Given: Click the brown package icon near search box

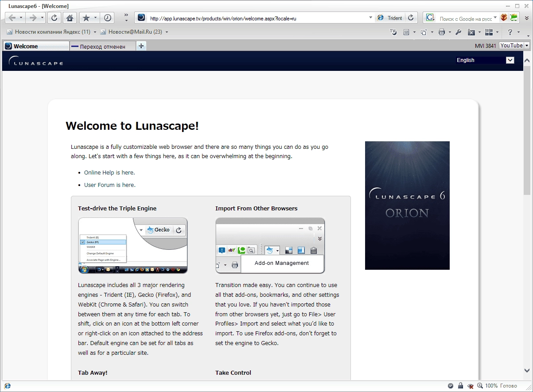Looking at the screenshot, I should (504, 18).
